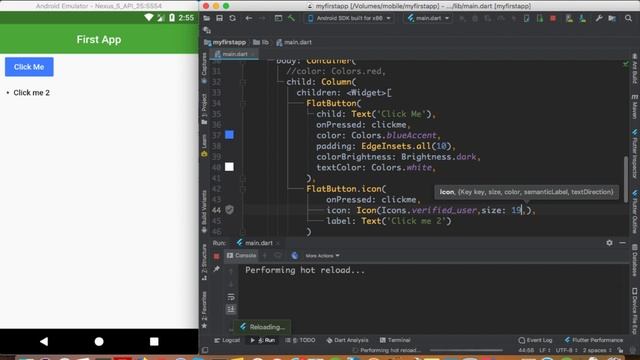The width and height of the screenshot is (640, 360).
Task: Click the red Stop icon in main toolbar
Action: 553,18
